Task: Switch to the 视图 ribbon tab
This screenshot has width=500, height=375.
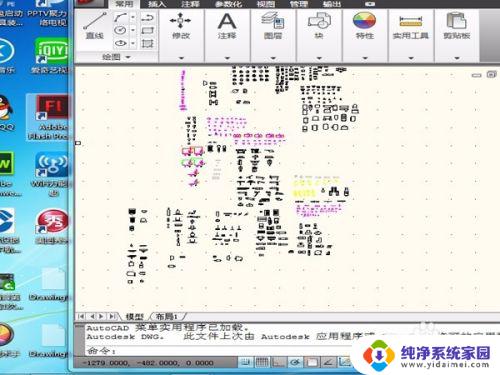Action: pos(266,4)
